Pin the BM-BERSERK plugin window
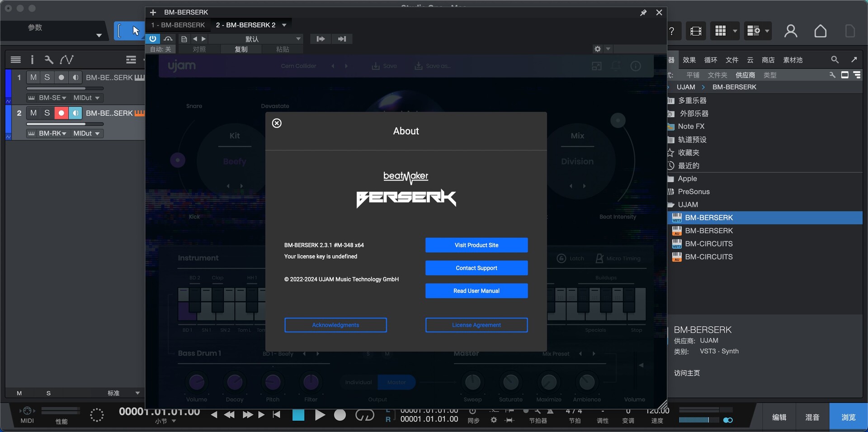 click(643, 13)
